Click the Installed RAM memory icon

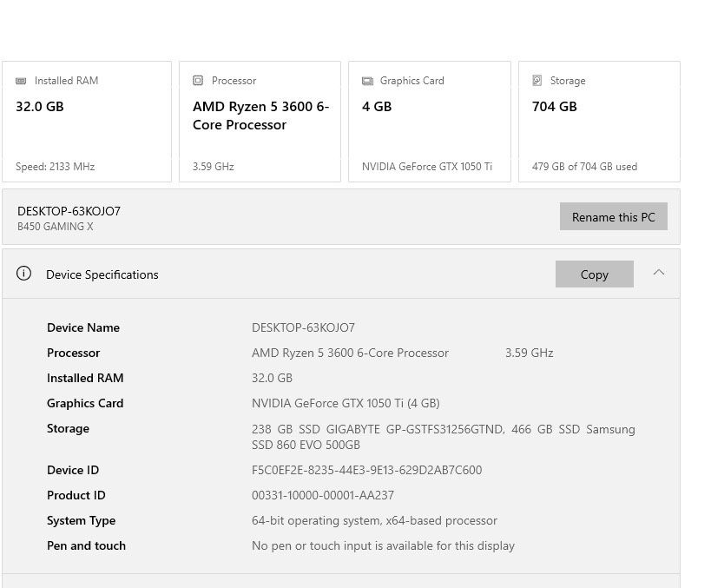tap(21, 81)
